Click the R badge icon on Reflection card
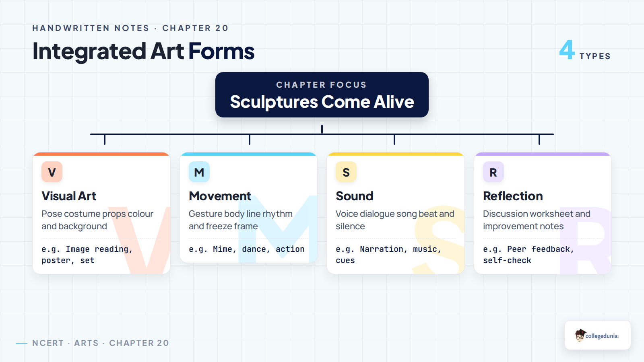Viewport: 644px width, 362px height. [x=493, y=172]
